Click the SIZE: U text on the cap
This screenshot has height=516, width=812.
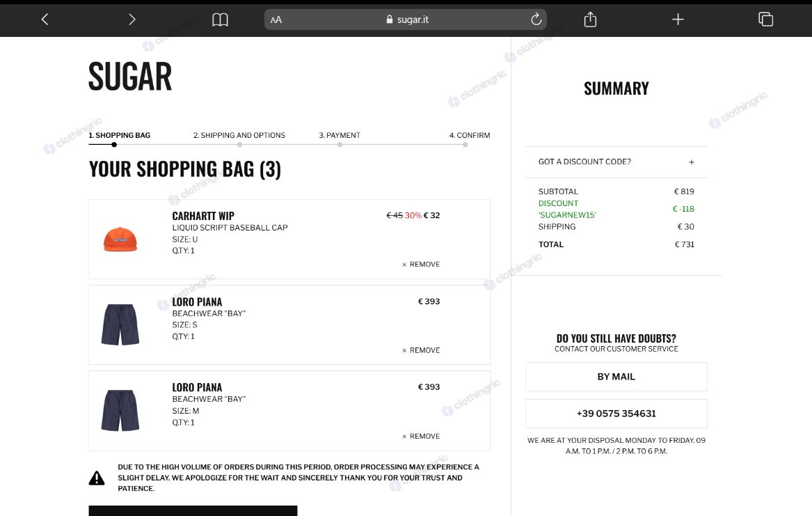coord(185,240)
